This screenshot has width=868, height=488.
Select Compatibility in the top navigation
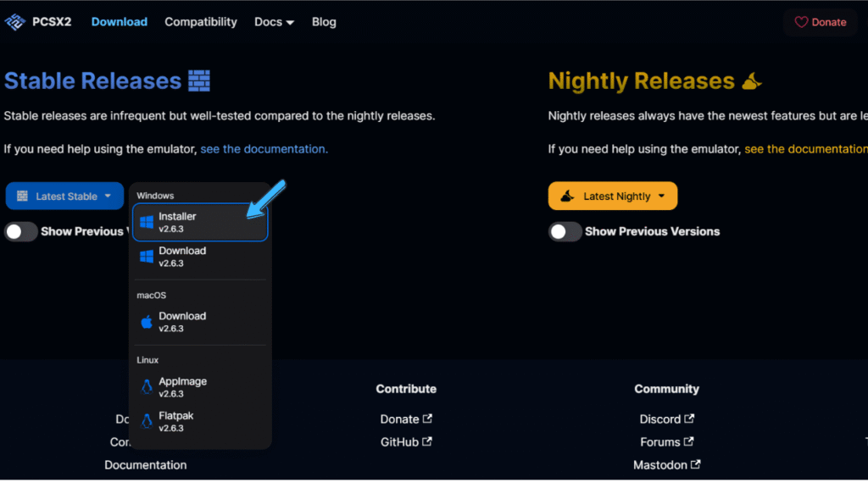point(200,21)
